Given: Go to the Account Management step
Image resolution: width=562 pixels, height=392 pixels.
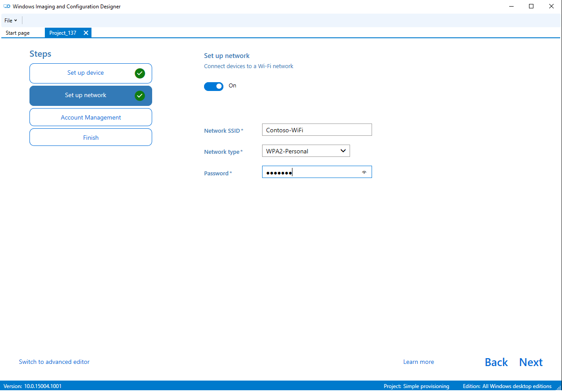Looking at the screenshot, I should 91,117.
